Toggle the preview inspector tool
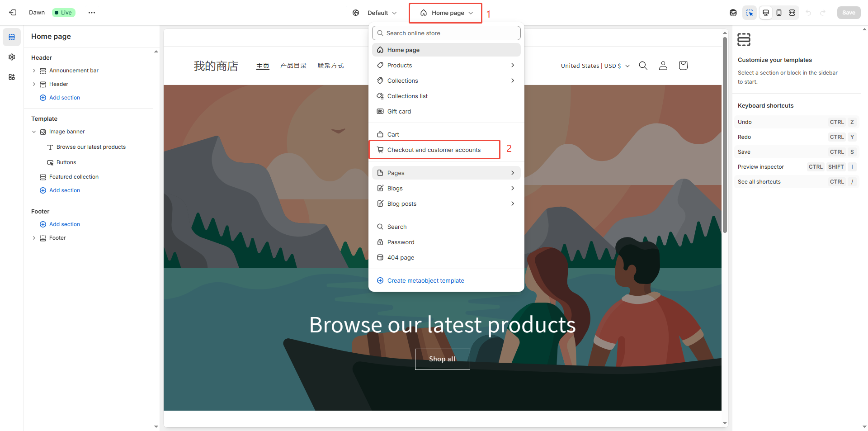The image size is (868, 431). [x=749, y=13]
